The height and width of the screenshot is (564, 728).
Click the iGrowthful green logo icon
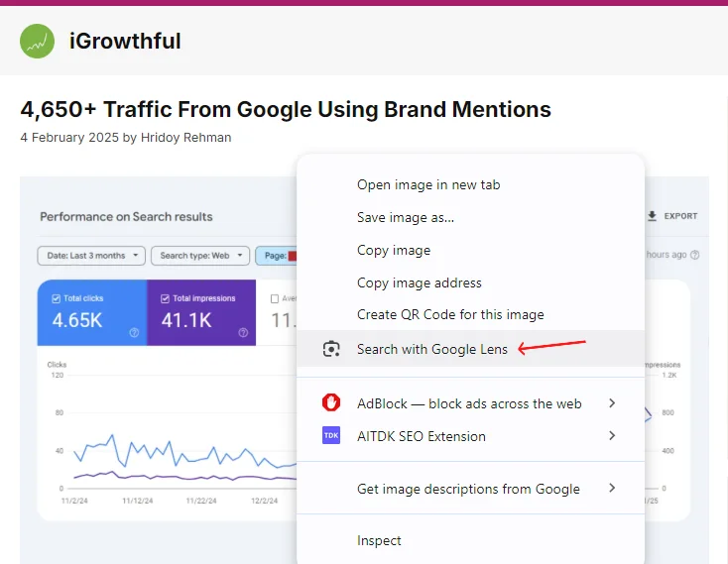pyautogui.click(x=37, y=41)
